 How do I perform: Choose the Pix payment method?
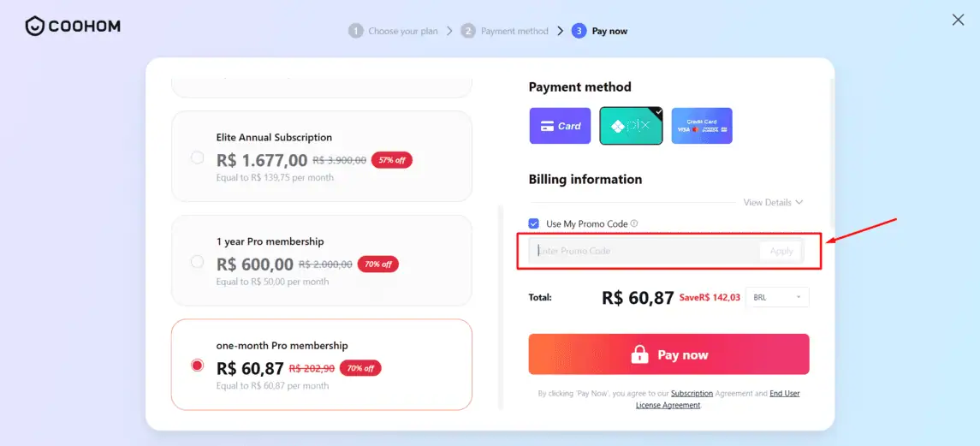[632, 126]
